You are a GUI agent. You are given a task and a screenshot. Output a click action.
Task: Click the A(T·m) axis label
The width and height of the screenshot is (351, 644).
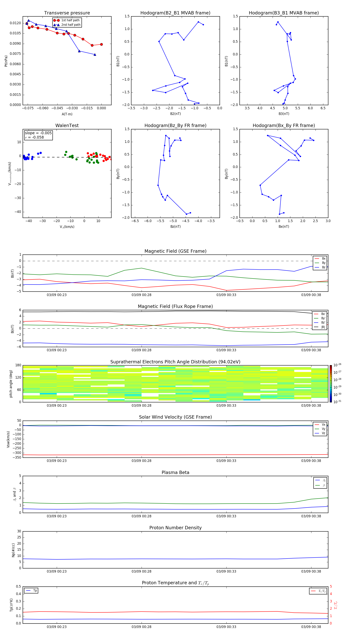[x=67, y=114]
